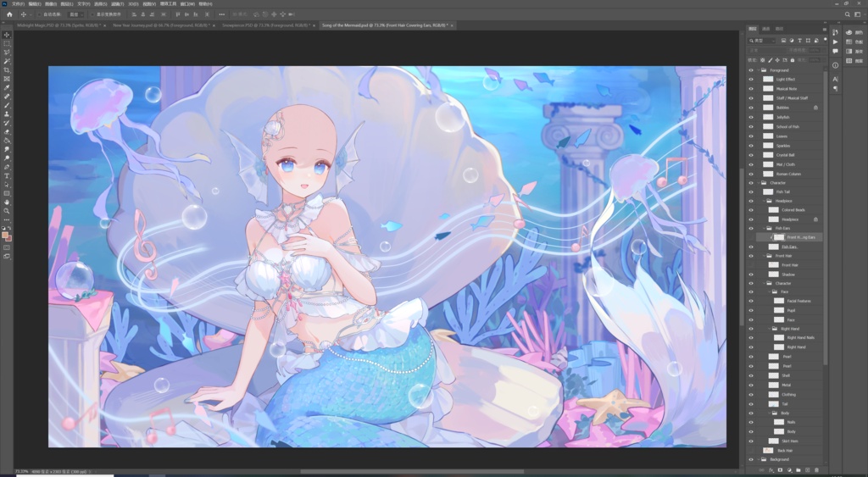868x477 pixels.
Task: Collapse the Body layer group
Action: click(x=770, y=413)
